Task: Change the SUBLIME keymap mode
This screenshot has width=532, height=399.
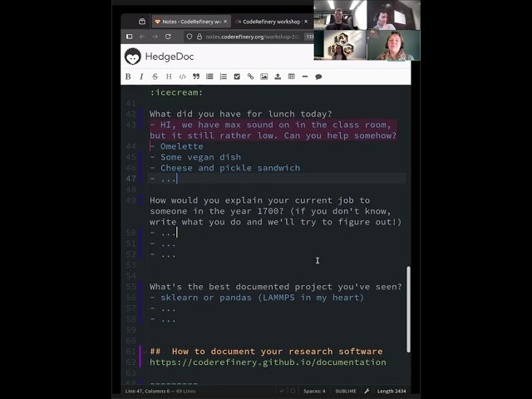Action: [x=345, y=391]
